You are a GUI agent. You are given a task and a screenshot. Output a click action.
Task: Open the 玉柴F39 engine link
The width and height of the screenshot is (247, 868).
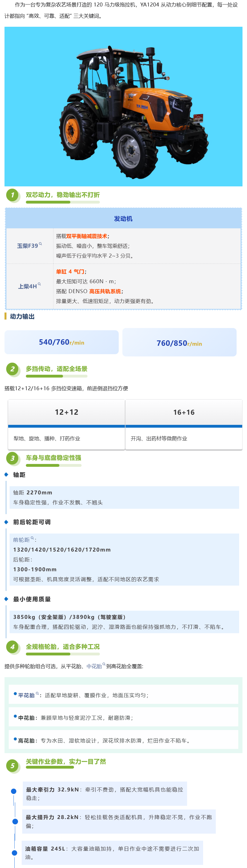pyautogui.click(x=30, y=246)
